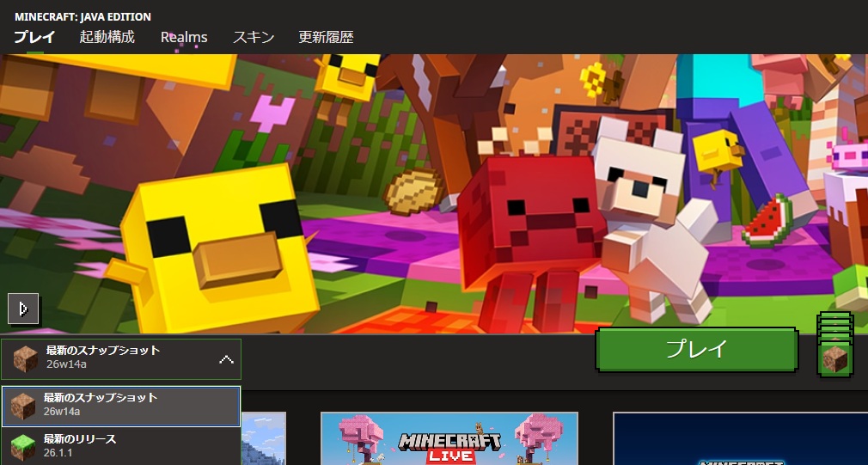Switch to the プレイ tab
Viewport: 868px width, 465px height.
pyautogui.click(x=34, y=37)
